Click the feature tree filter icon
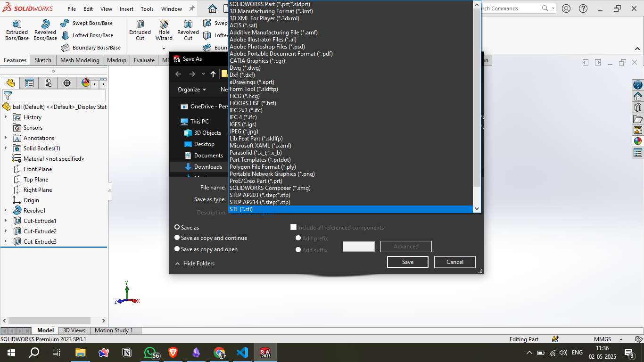Viewport: 644px width, 362px height. [x=8, y=96]
